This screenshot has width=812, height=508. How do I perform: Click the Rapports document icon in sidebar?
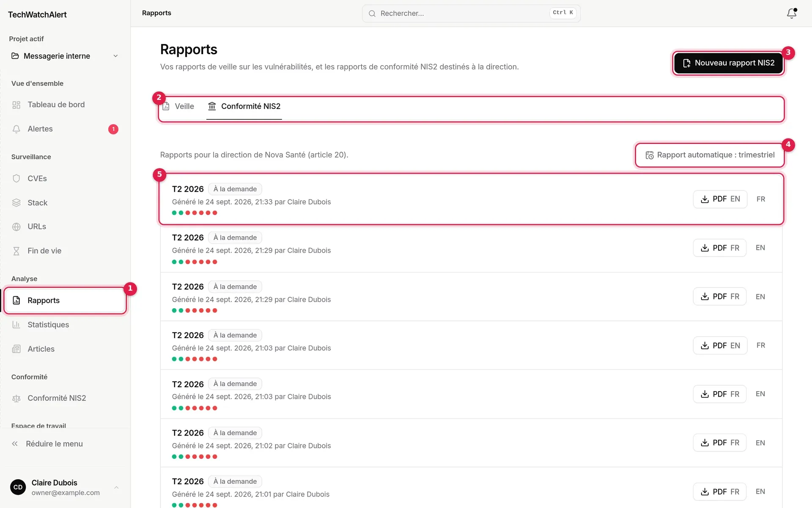pos(16,301)
